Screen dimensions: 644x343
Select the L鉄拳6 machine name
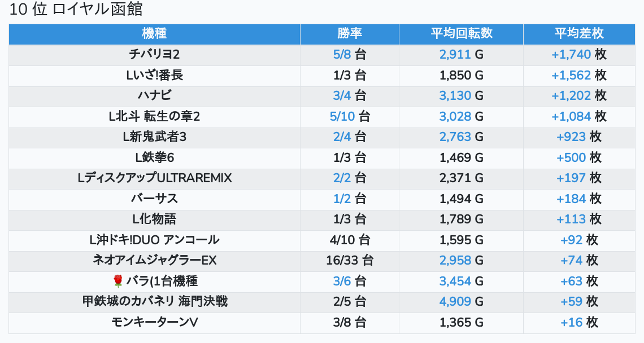point(154,157)
